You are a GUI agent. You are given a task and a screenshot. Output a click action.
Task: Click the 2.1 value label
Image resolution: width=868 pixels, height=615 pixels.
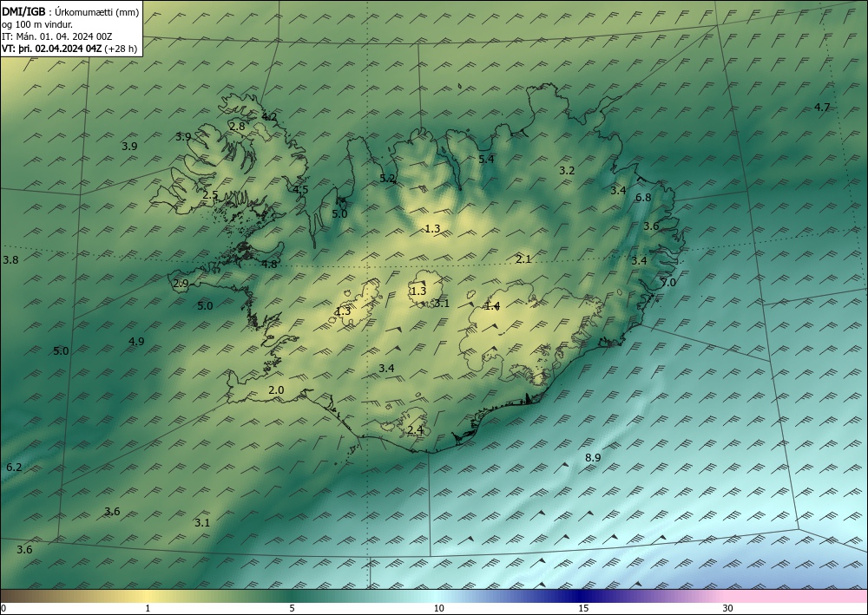tap(523, 258)
